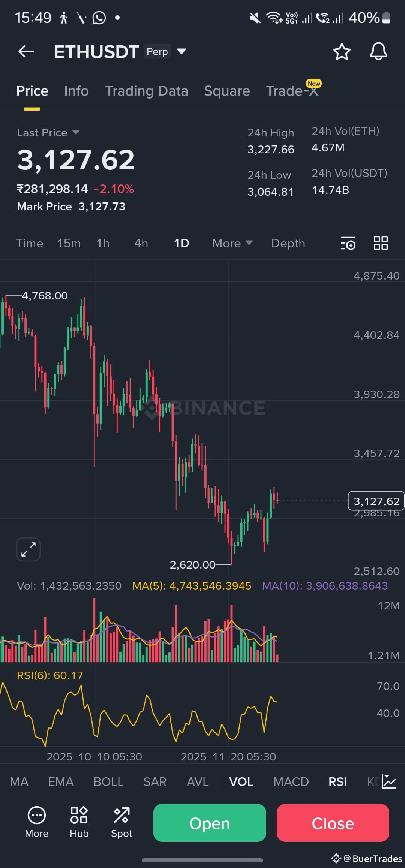Tap the back arrow icon

[x=26, y=51]
